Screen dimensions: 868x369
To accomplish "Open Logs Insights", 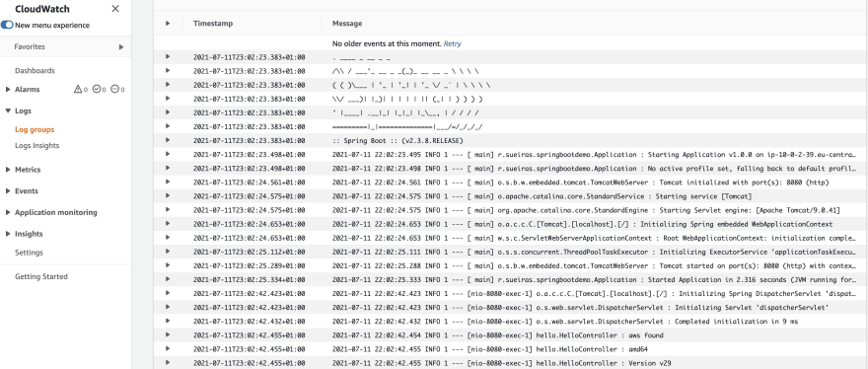I will [x=37, y=146].
